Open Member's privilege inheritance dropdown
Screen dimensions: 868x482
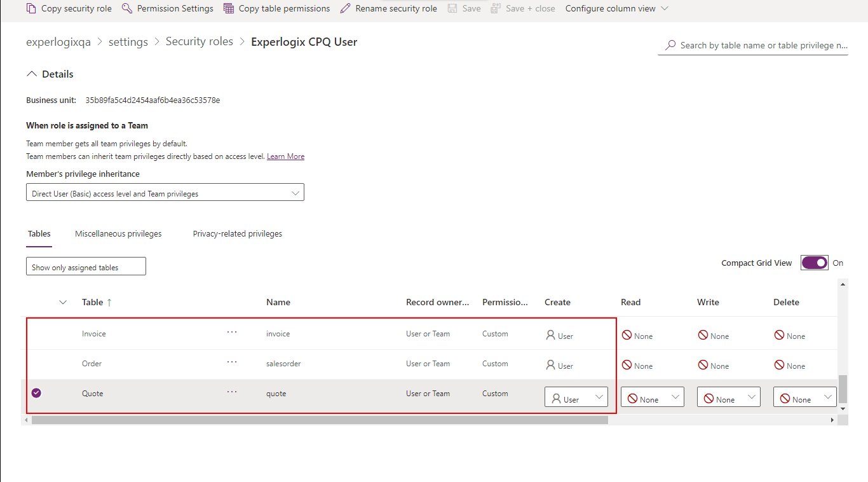click(165, 193)
